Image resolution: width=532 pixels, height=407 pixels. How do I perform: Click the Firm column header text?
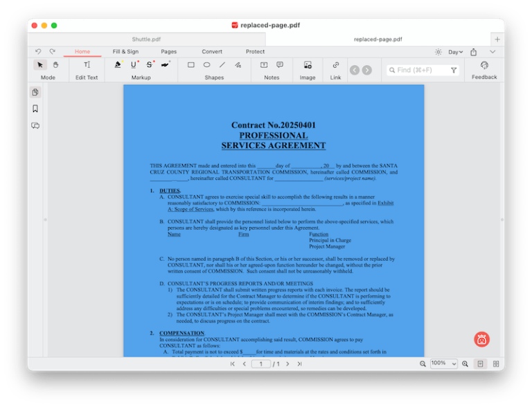[x=244, y=234]
